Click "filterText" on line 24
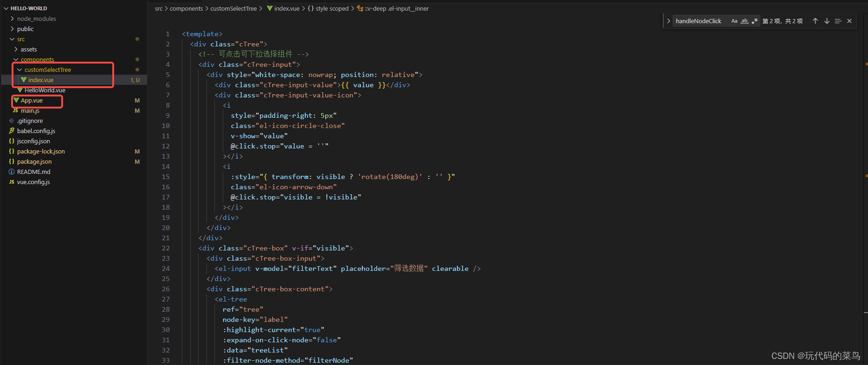The width and height of the screenshot is (868, 365). pos(313,269)
